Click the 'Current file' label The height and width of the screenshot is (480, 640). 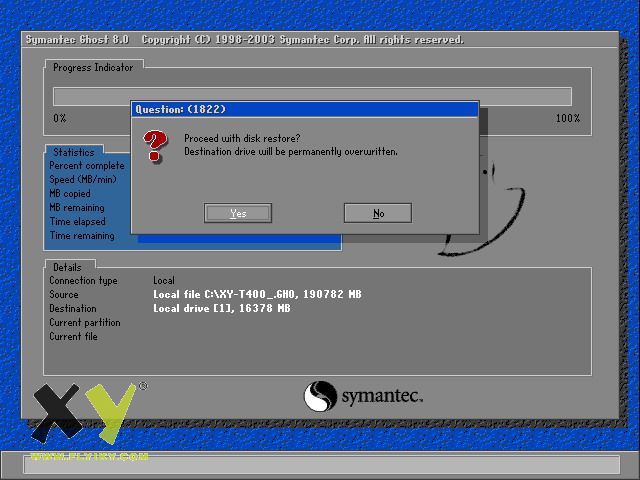[x=73, y=336]
